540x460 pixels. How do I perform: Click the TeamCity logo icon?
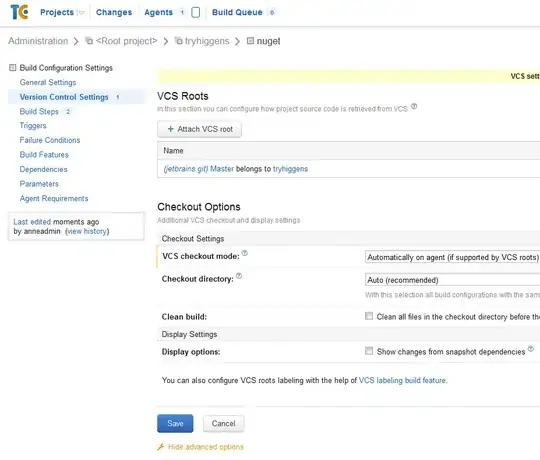[x=19, y=12]
